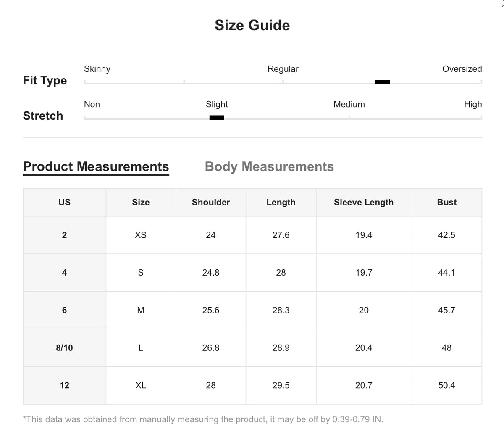Screen dimensions: 504x437
Task: Select the Product Measurements tab
Action: click(x=96, y=167)
